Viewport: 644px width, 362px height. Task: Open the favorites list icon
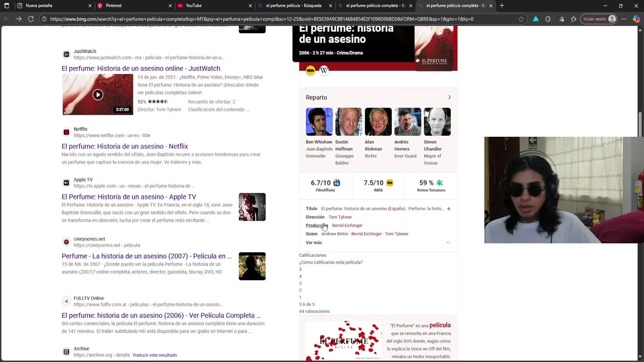coord(574,19)
